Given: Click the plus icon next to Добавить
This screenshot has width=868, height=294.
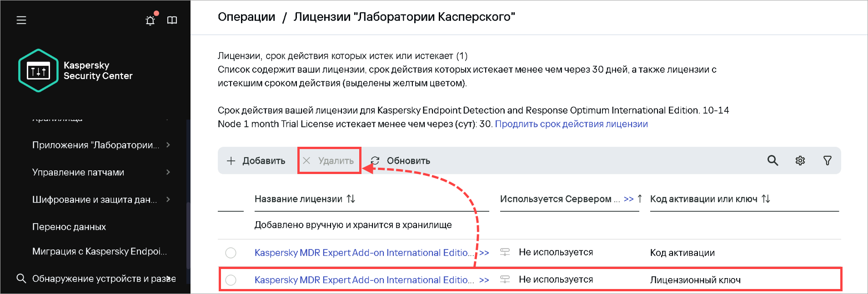Looking at the screenshot, I should (231, 161).
